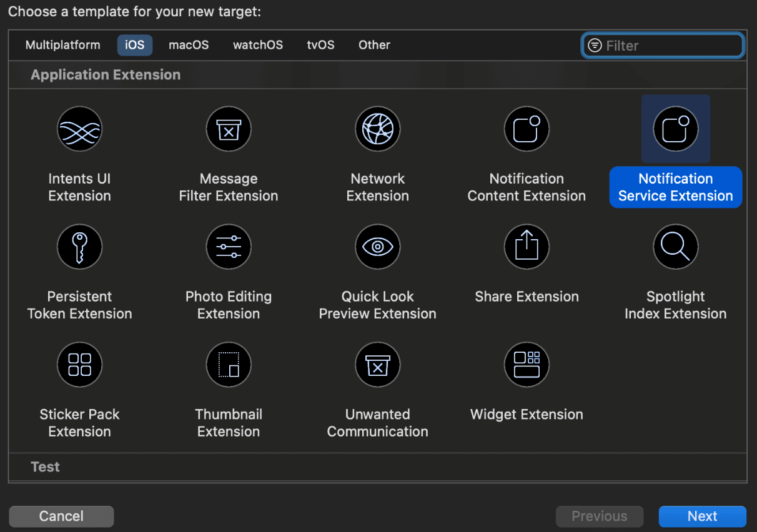
Task: Show templates under the Other tab
Action: click(374, 45)
